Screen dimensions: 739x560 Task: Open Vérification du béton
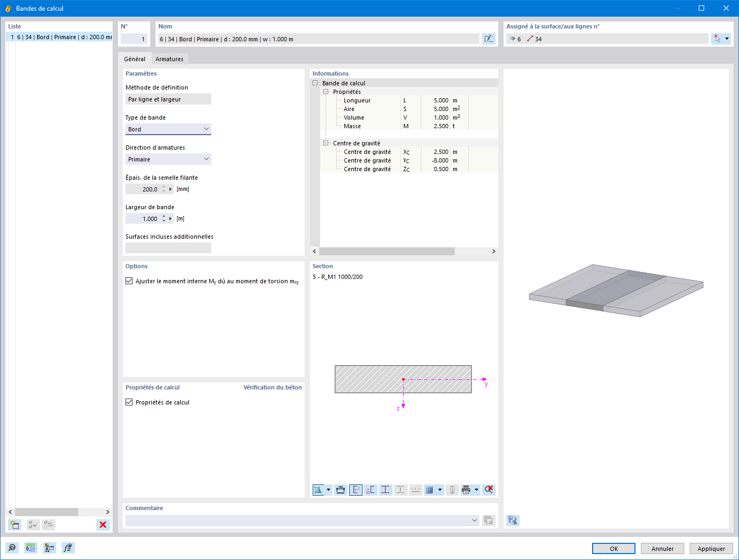click(x=272, y=387)
